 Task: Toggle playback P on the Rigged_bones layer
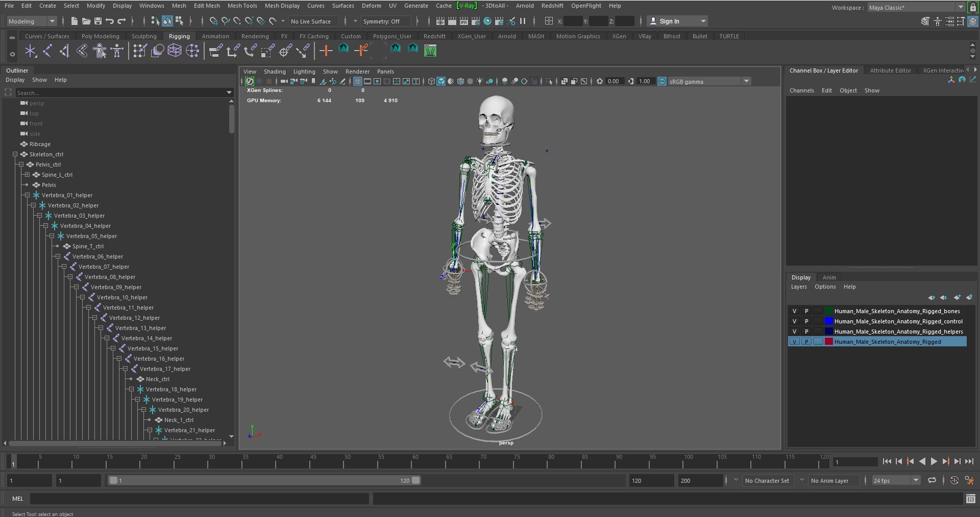click(x=806, y=311)
